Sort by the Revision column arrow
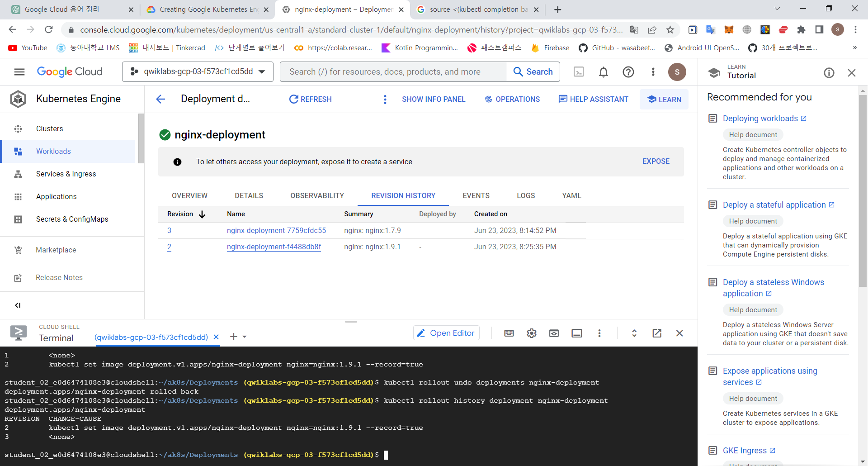The image size is (868, 466). pos(202,214)
